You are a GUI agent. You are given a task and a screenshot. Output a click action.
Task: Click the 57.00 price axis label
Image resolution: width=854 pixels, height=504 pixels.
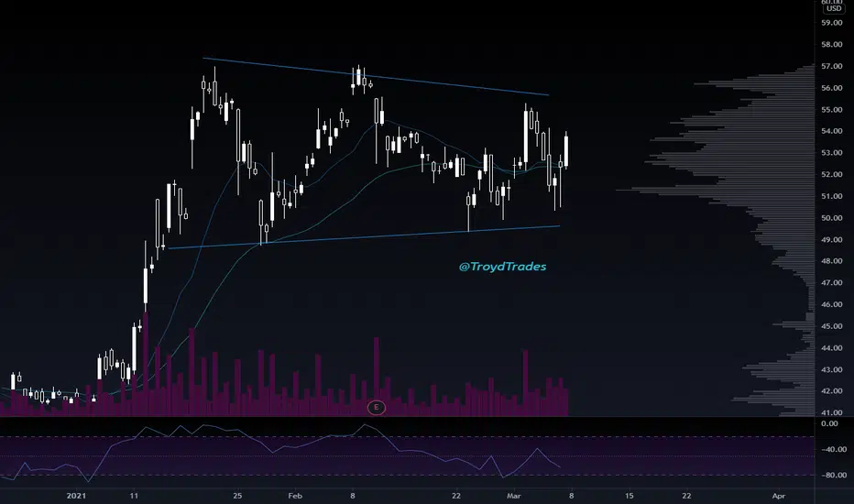pos(832,66)
